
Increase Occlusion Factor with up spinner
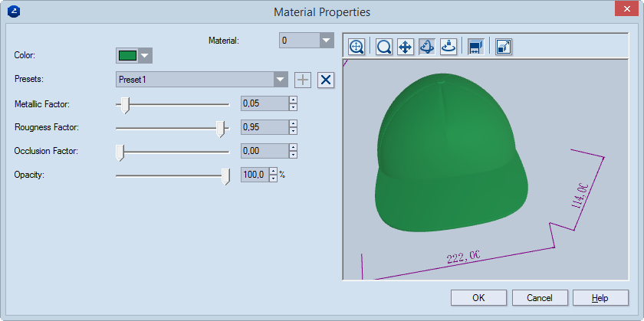pyautogui.click(x=293, y=147)
